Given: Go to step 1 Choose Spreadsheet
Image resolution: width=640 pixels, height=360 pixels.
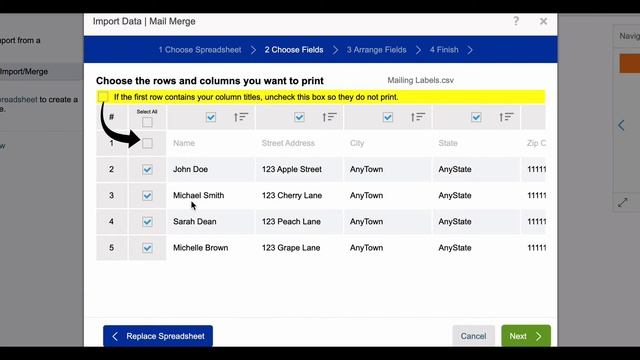Looking at the screenshot, I should 200,50.
